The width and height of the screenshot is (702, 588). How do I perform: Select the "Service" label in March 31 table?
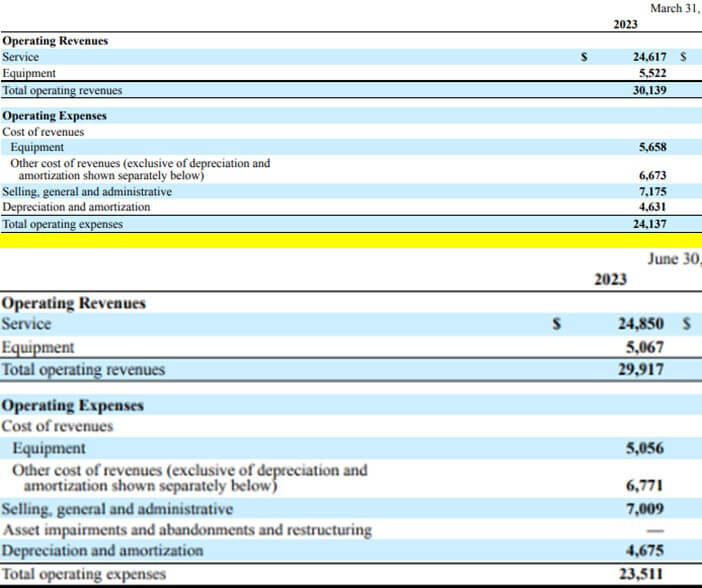click(x=21, y=57)
